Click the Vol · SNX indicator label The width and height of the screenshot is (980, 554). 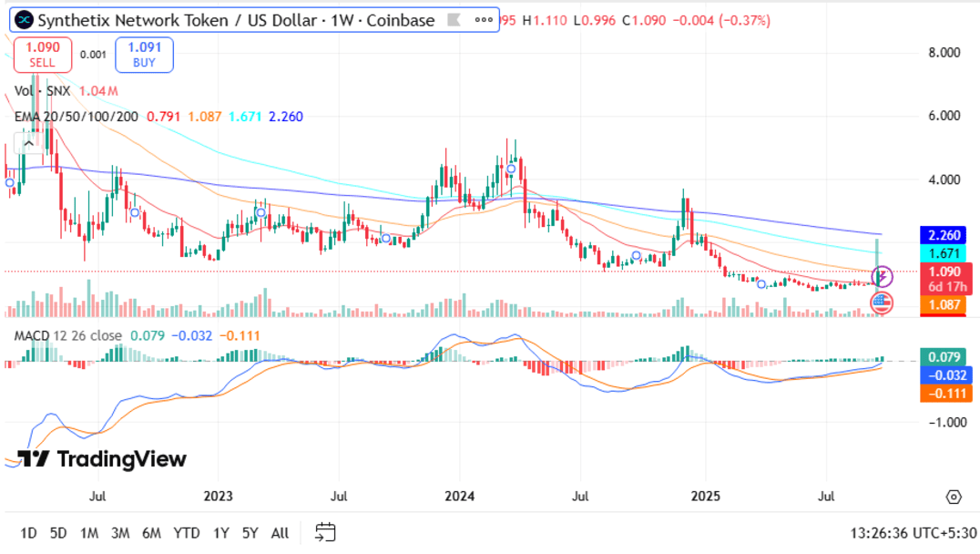42,91
